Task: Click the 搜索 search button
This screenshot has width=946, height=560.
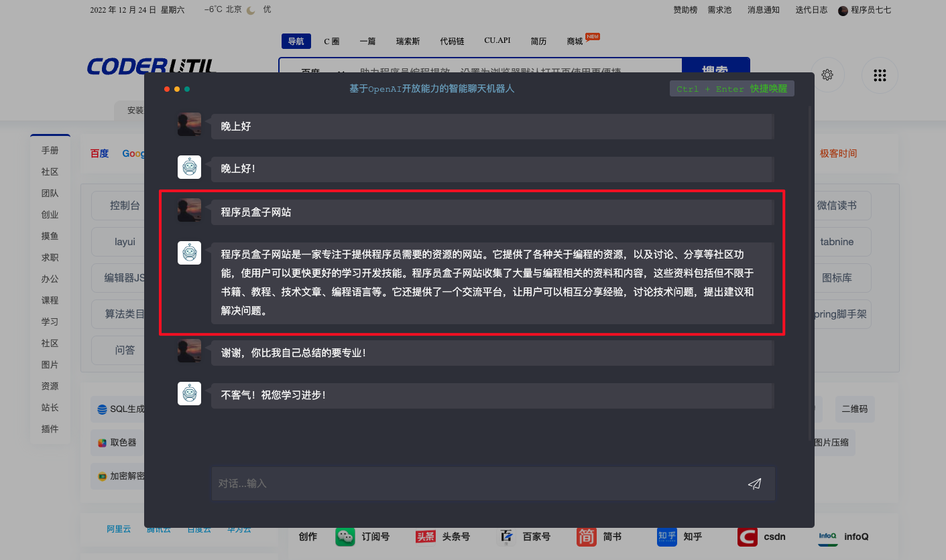Action: (715, 66)
